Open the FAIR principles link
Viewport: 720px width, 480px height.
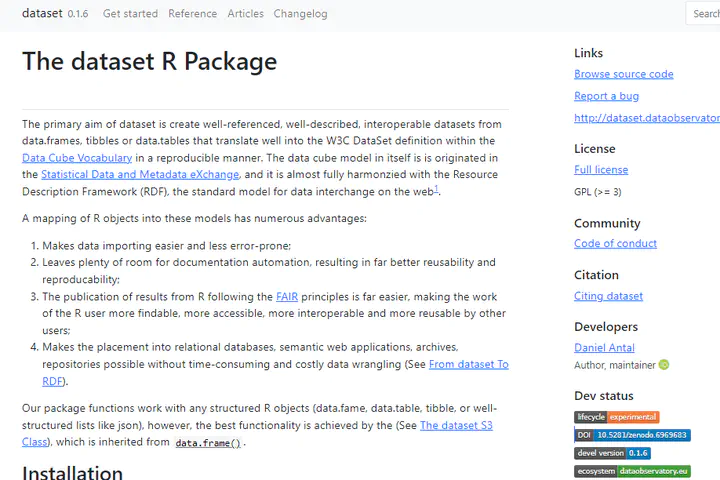point(288,297)
